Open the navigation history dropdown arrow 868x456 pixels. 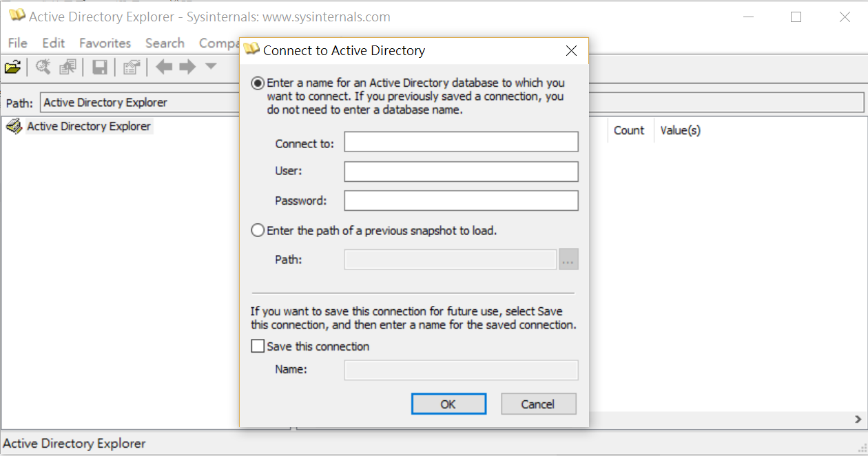(211, 67)
